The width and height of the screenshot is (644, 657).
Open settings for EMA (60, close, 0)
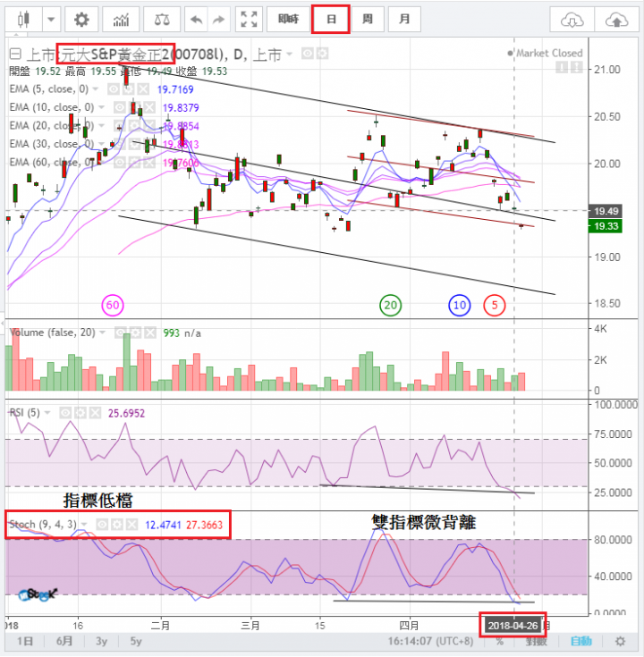click(134, 162)
